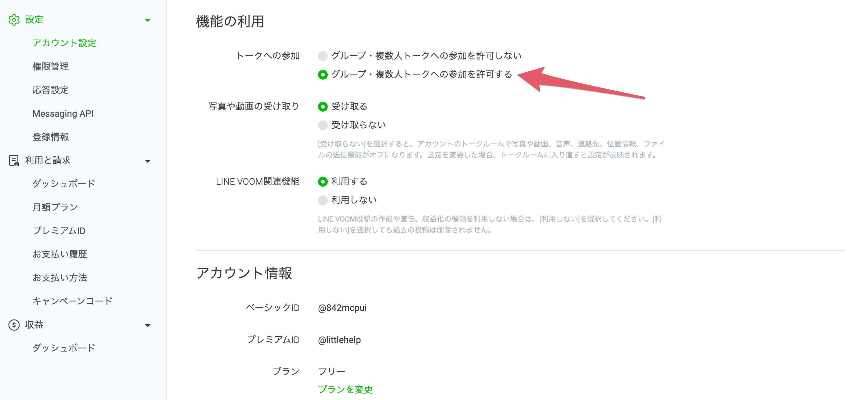Select 利用する for LINE VOOM関連機能

(323, 182)
